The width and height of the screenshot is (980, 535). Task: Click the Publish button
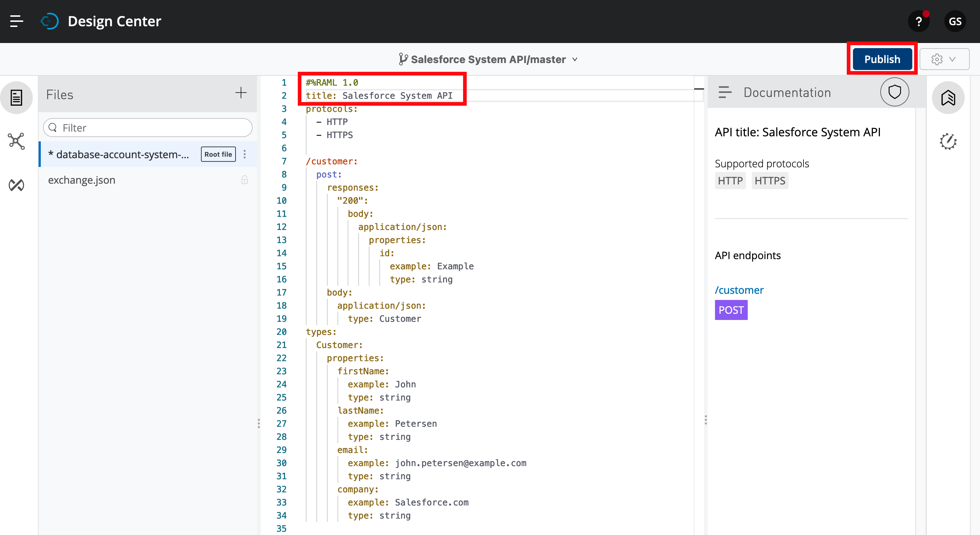[x=882, y=59]
